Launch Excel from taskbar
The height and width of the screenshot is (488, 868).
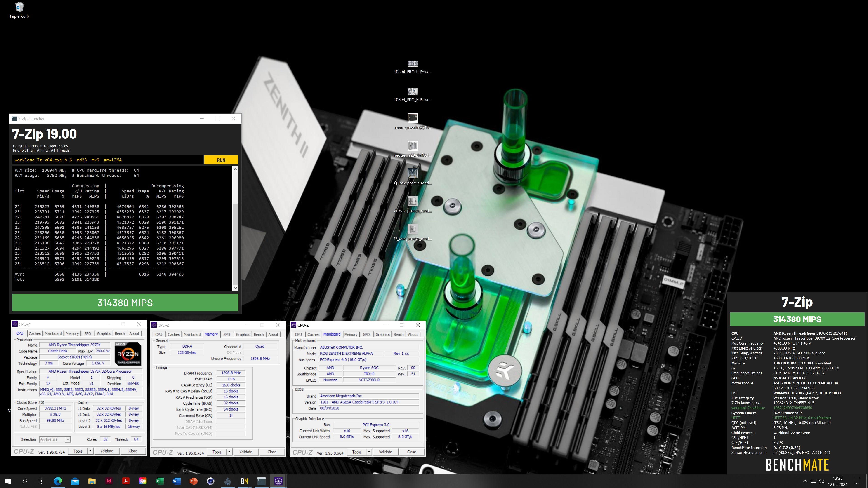tap(160, 481)
